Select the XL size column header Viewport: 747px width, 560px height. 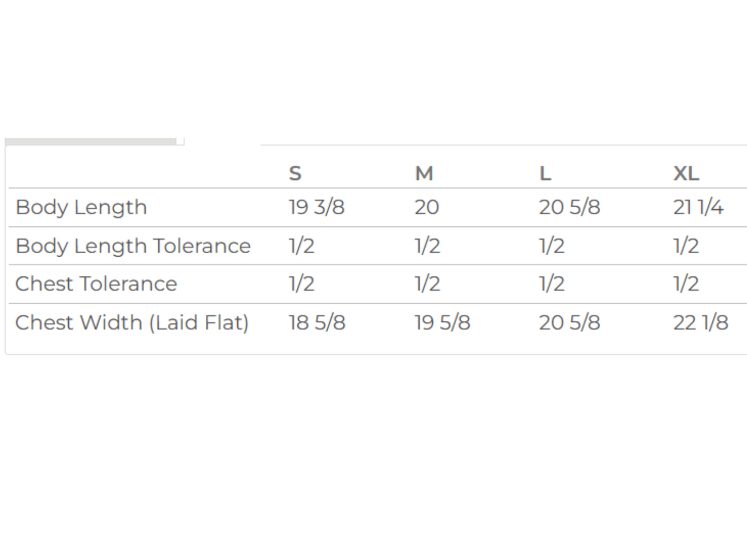pos(686,173)
